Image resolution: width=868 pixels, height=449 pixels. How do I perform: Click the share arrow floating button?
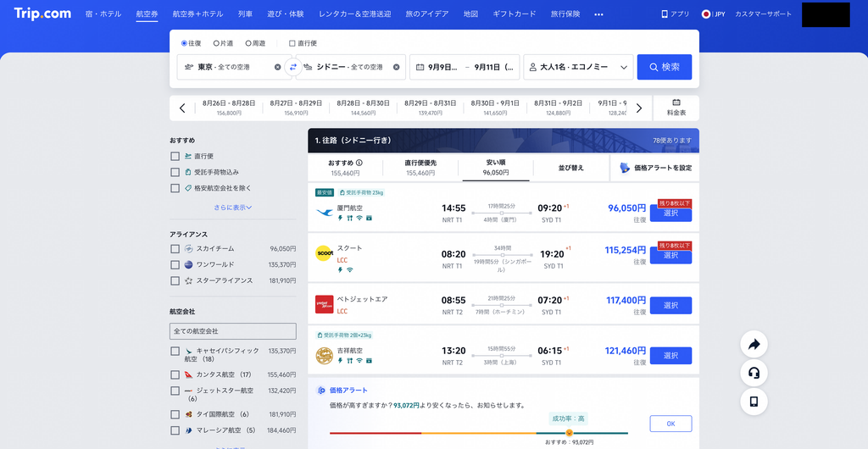[x=754, y=345]
